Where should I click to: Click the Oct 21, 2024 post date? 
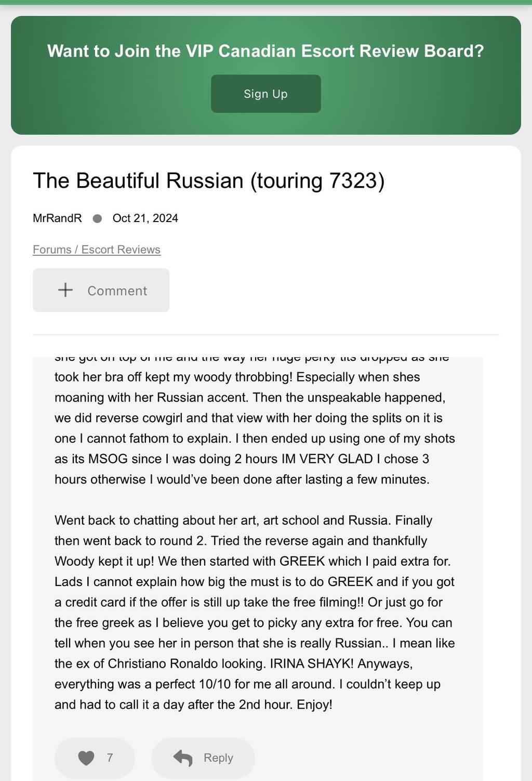coord(145,218)
